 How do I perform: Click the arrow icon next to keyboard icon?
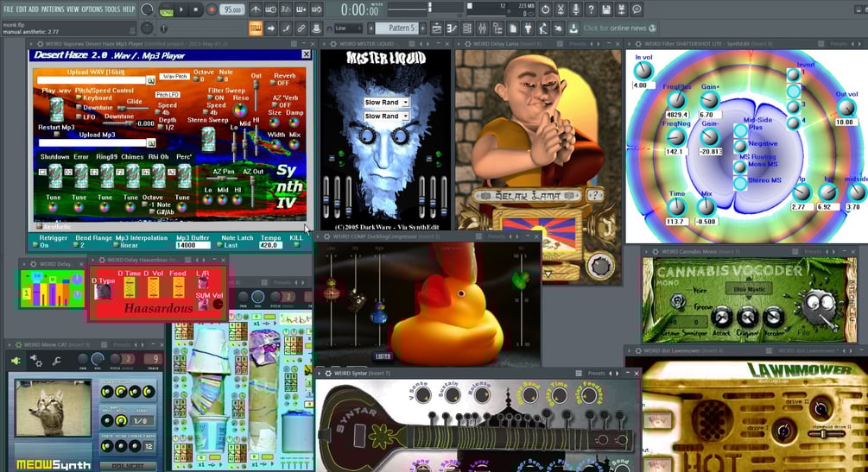coord(270,28)
